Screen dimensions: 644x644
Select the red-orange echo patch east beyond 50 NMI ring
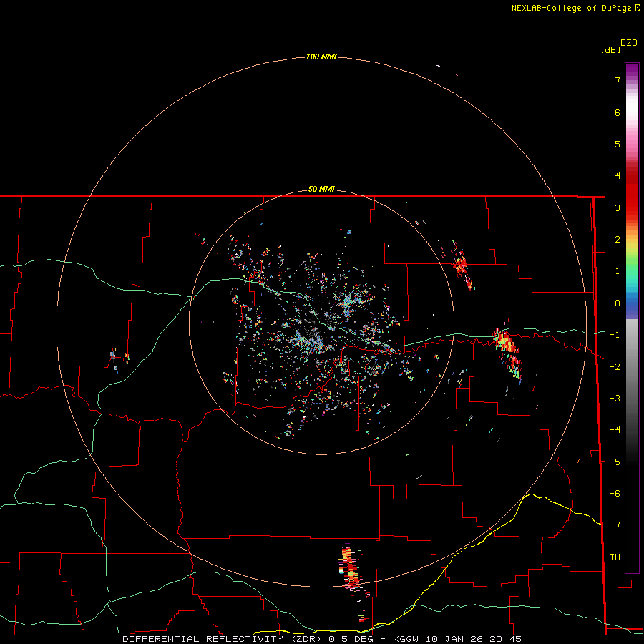[509, 353]
